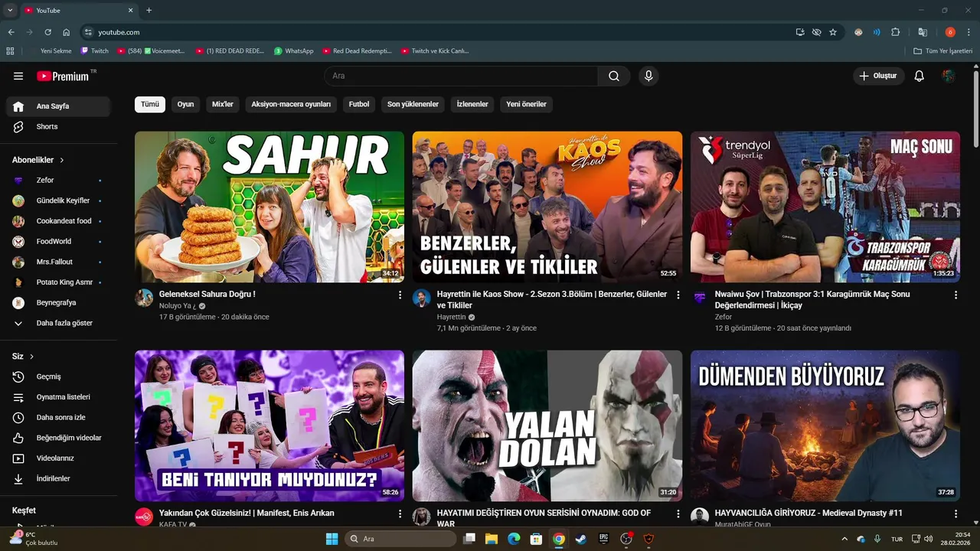Open the Cookandeat food subscription

click(58, 221)
